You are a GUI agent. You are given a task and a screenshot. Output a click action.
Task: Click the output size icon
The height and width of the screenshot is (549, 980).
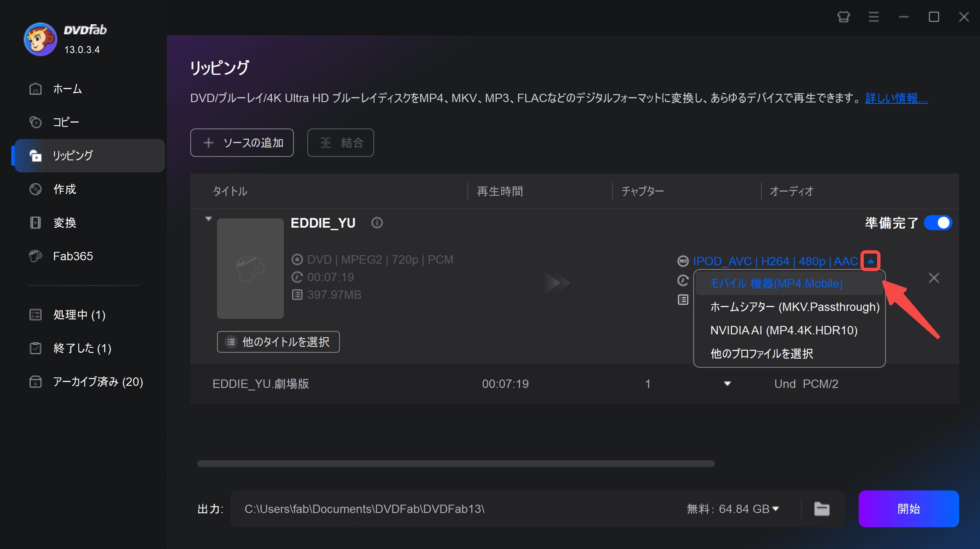click(683, 300)
